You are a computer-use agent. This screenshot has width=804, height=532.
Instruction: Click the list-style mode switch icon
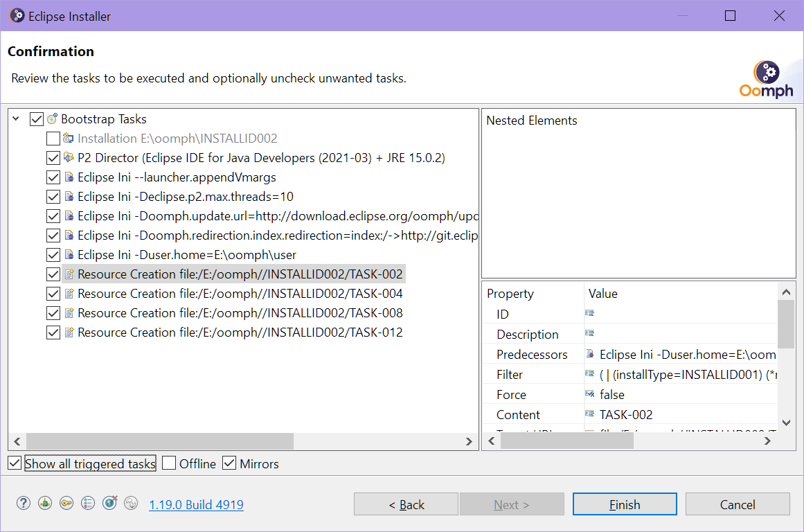coord(88,504)
